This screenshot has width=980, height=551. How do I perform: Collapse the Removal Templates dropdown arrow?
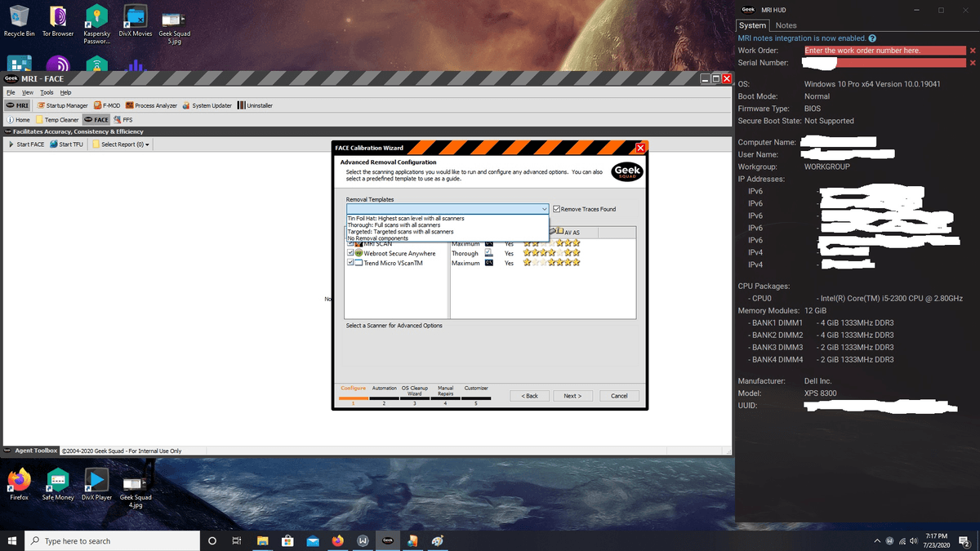[x=543, y=209]
